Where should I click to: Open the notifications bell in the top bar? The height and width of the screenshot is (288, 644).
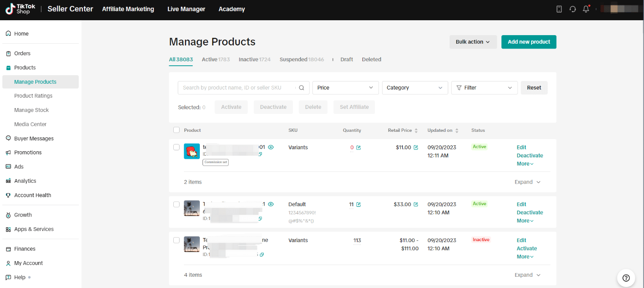(586, 9)
